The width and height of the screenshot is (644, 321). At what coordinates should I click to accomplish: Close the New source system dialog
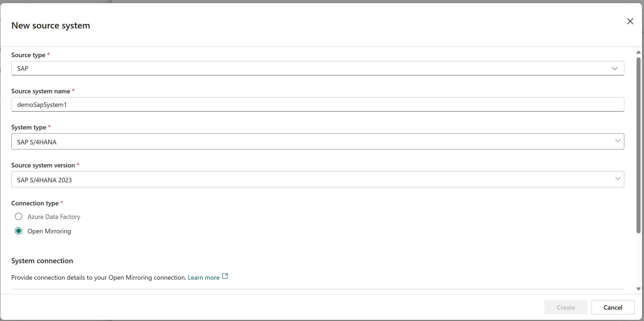(630, 21)
